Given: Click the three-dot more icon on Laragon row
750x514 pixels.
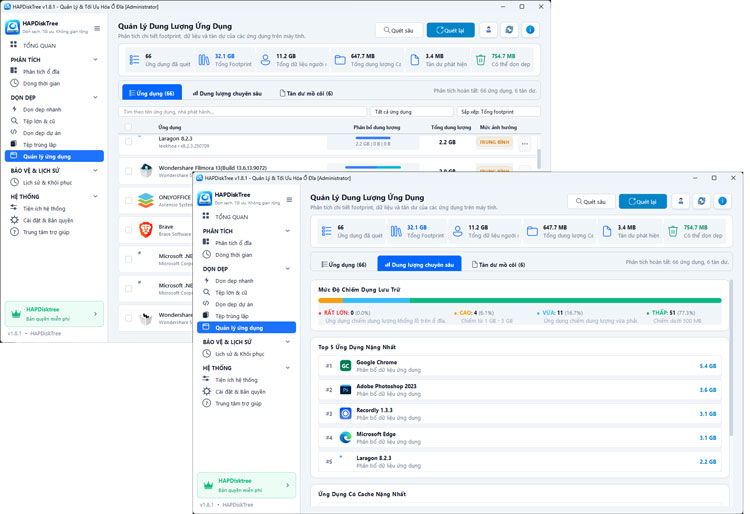Looking at the screenshot, I should [525, 143].
